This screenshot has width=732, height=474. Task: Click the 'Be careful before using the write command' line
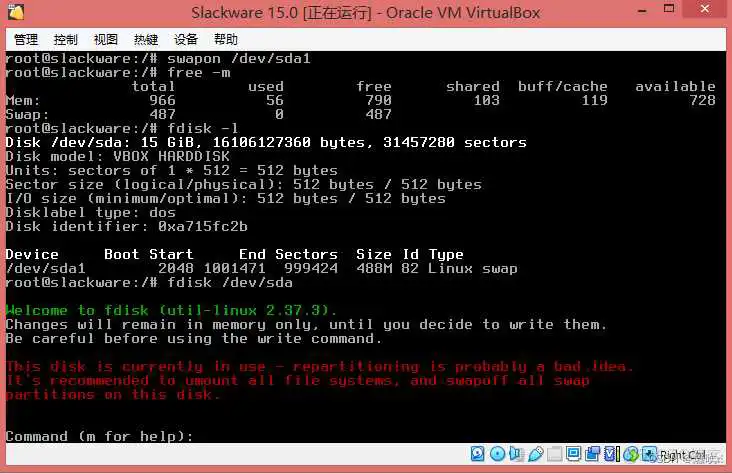pos(194,339)
